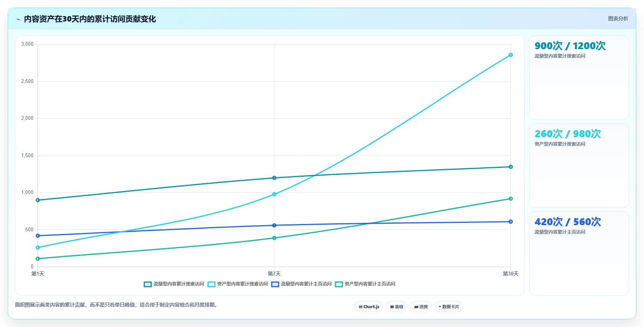644x327 pixels.
Task: Click 资产型主页访问 data point at 第1天
Action: tap(38, 259)
